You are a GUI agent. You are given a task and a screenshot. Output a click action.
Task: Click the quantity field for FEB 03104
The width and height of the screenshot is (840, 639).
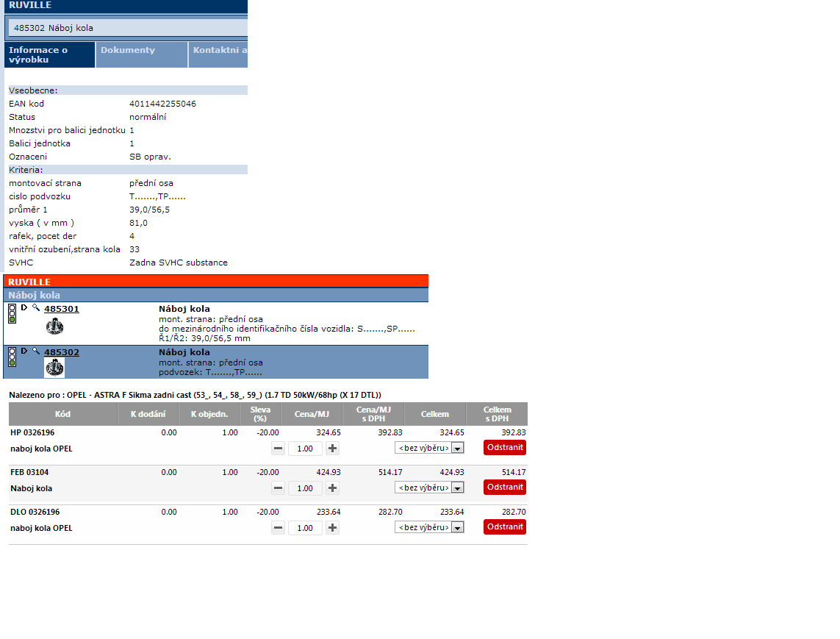[x=305, y=488]
